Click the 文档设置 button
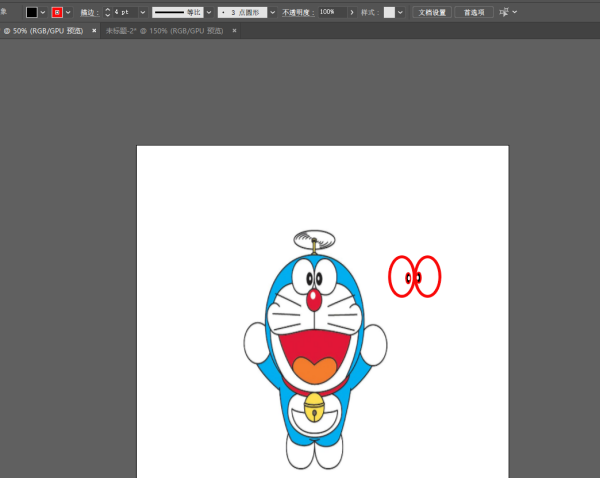Screen dimensions: 600x478 [x=432, y=12]
